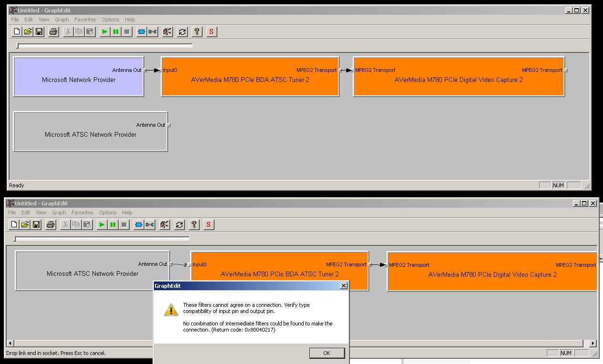The width and height of the screenshot is (603, 364).
Task: Open Favorites menu in upper GraphEdit window
Action: [85, 20]
